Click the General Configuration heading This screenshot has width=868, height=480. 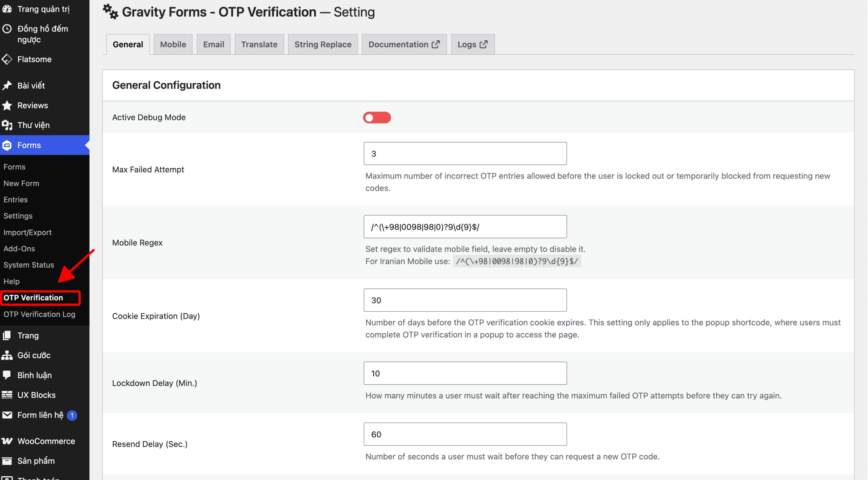(x=166, y=85)
